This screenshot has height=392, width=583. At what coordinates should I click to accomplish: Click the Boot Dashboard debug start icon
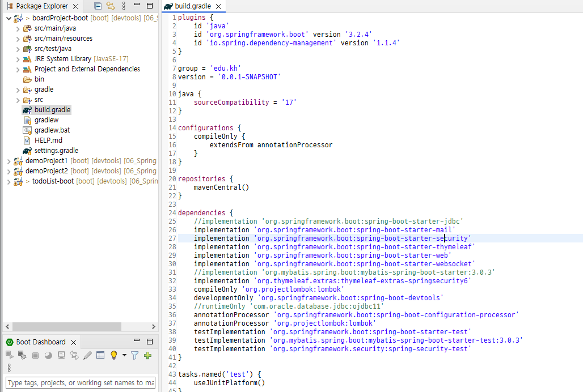click(22, 355)
